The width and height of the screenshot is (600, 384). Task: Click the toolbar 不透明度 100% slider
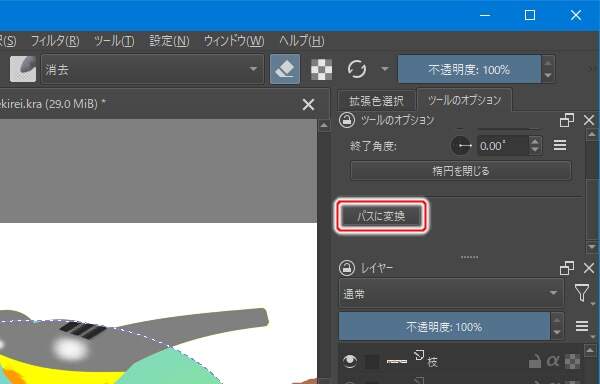[x=469, y=70]
